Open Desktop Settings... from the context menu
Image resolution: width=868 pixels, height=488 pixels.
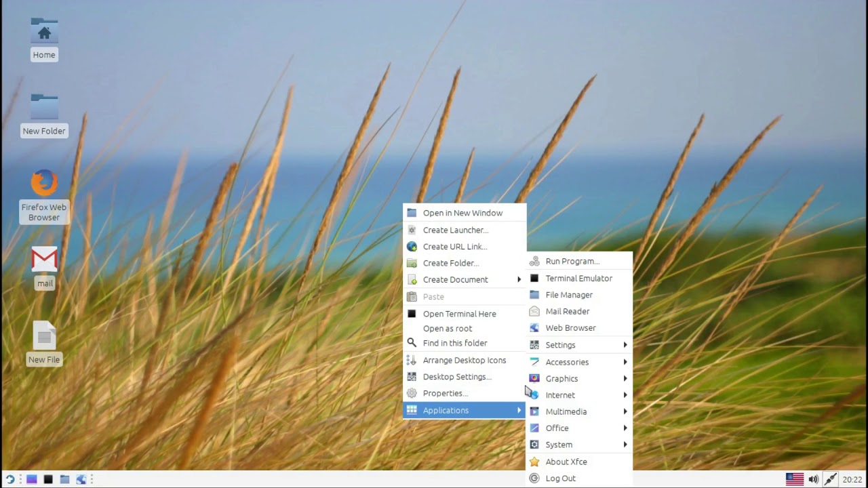pyautogui.click(x=465, y=377)
